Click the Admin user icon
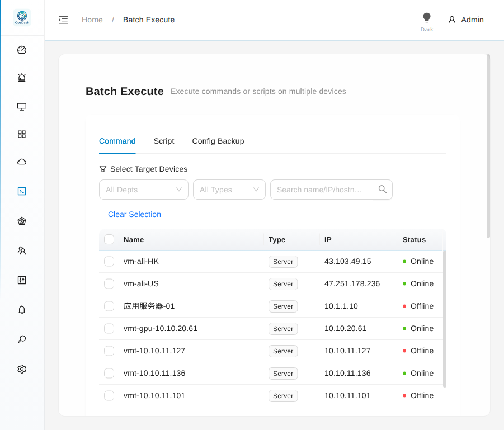Image resolution: width=504 pixels, height=430 pixels. tap(452, 20)
